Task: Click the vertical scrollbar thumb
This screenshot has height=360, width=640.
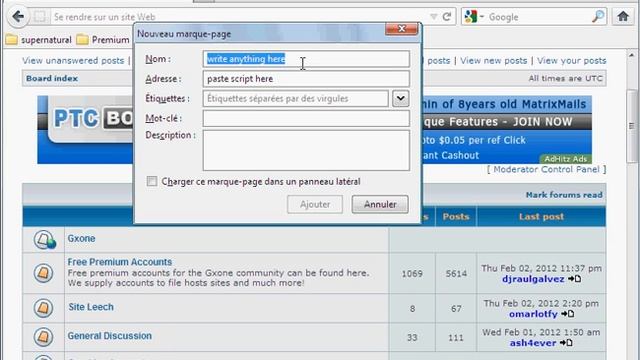Action: click(x=632, y=127)
